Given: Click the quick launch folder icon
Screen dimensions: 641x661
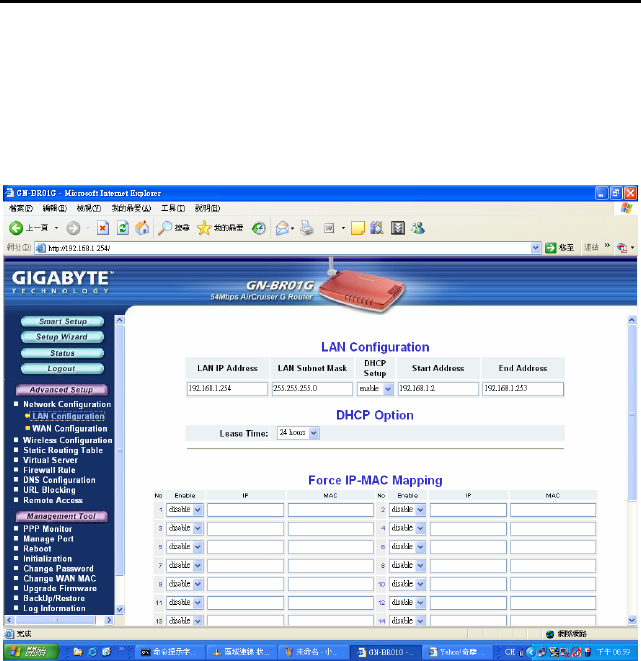Looking at the screenshot, I should click(x=78, y=652).
